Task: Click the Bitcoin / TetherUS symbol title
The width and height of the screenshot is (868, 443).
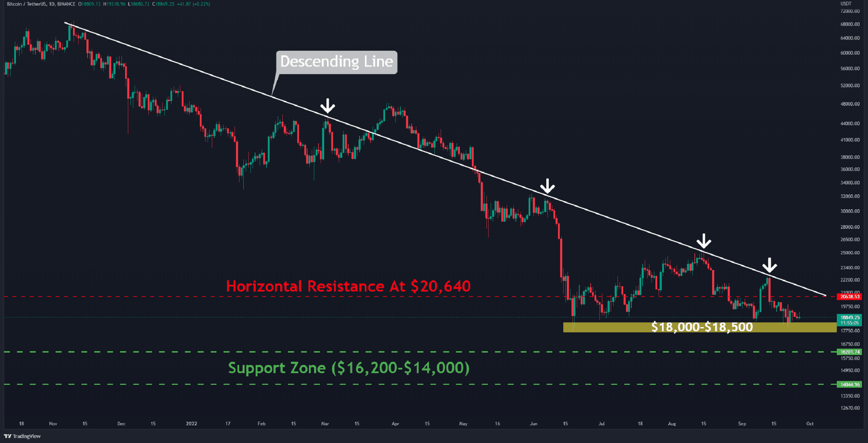Action: [x=27, y=4]
